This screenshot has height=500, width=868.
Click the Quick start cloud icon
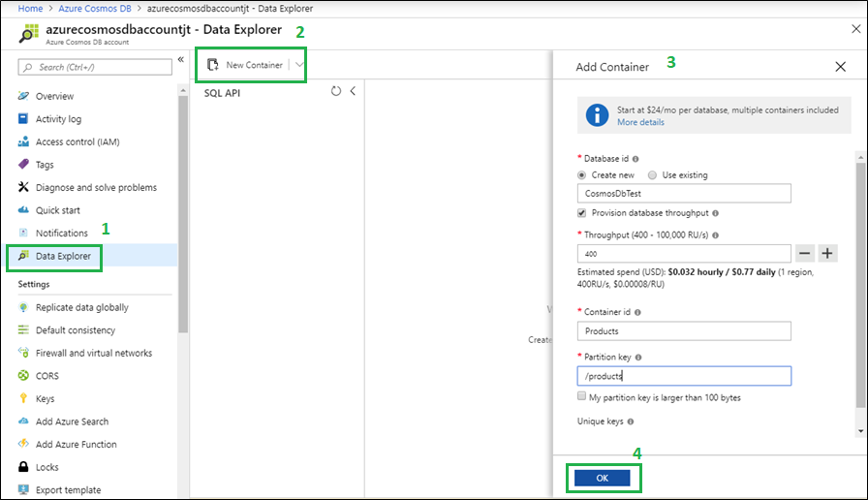23,210
